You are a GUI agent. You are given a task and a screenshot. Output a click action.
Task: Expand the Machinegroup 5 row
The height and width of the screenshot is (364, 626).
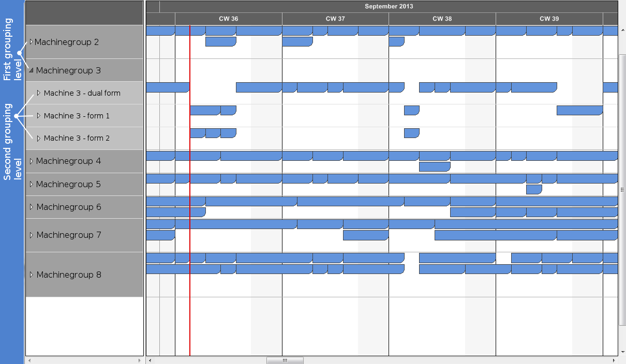point(31,184)
